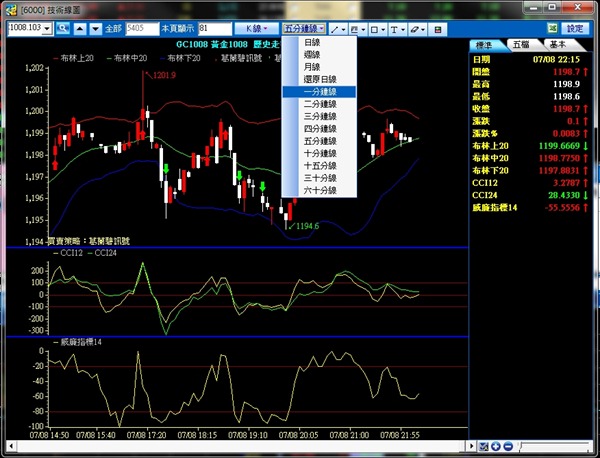Click the 布林下20 legend label
This screenshot has height=458, width=600.
(184, 58)
